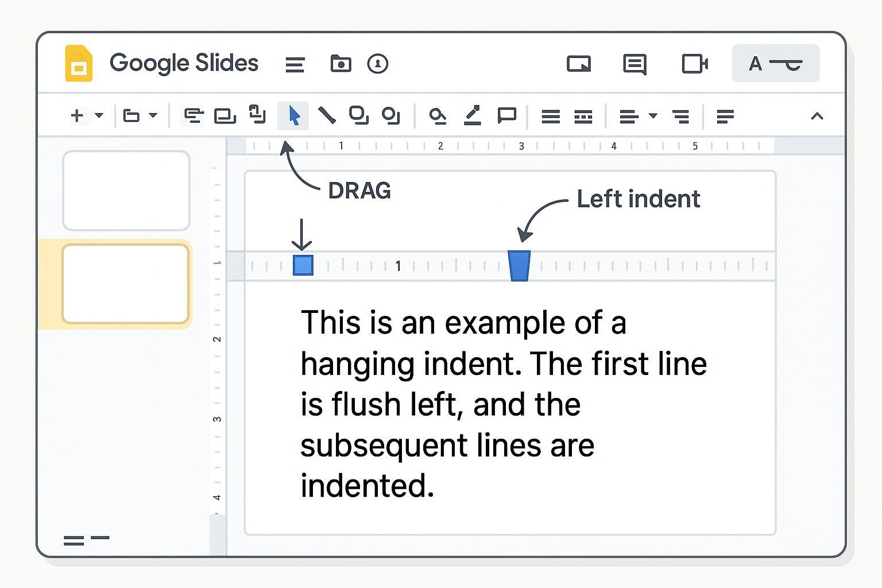Click the Google Slides logo icon

79,63
